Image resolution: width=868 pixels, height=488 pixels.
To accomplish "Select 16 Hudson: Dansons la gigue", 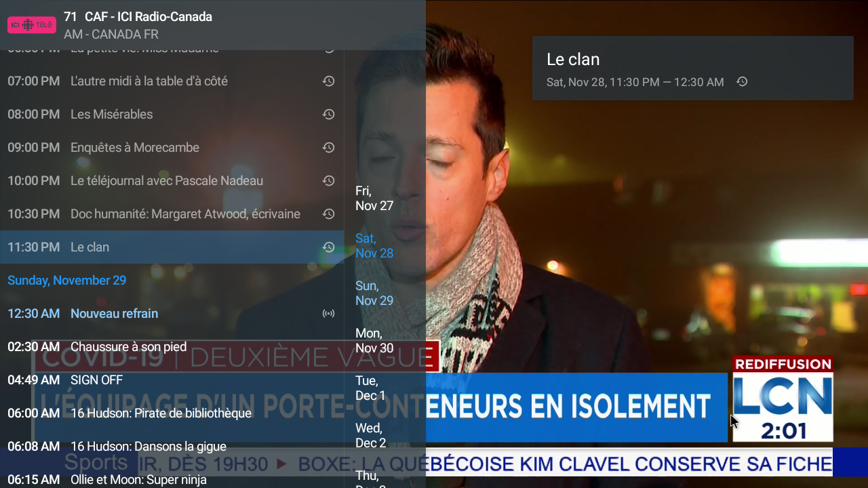I will pyautogui.click(x=172, y=447).
